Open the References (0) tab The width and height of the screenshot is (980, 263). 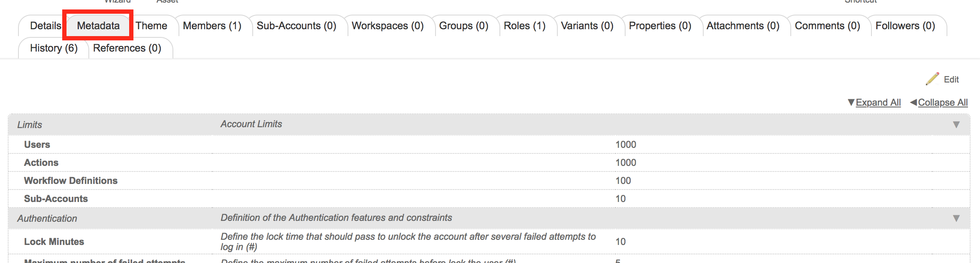[x=127, y=48]
